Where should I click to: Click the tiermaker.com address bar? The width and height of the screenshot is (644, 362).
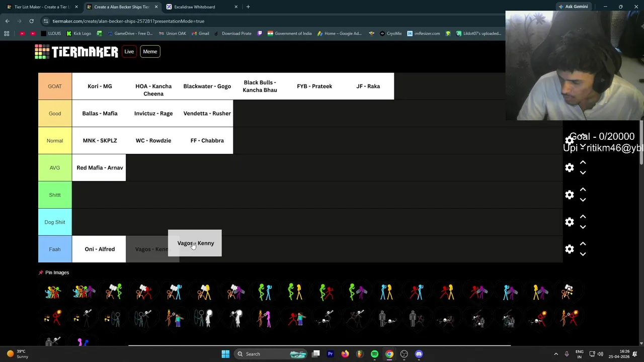coord(272,21)
